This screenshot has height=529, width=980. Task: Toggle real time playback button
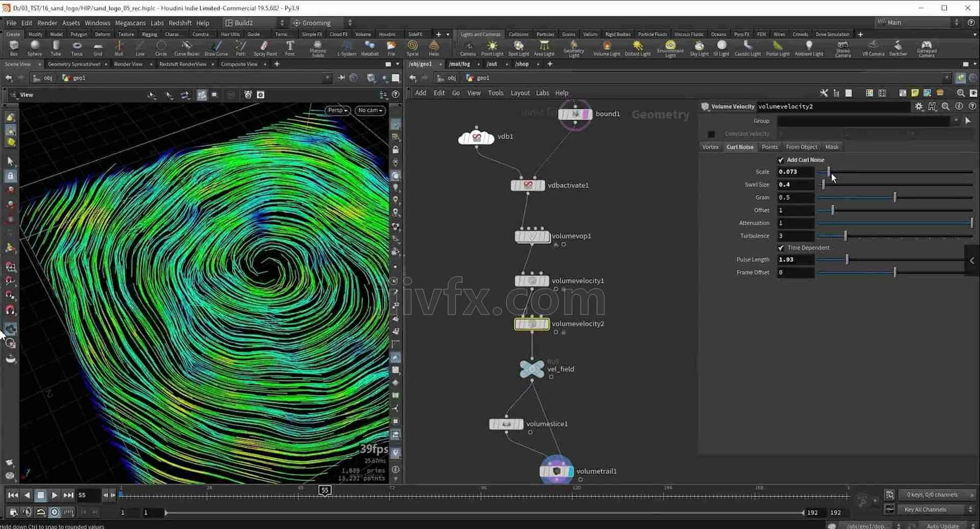[x=54, y=512]
